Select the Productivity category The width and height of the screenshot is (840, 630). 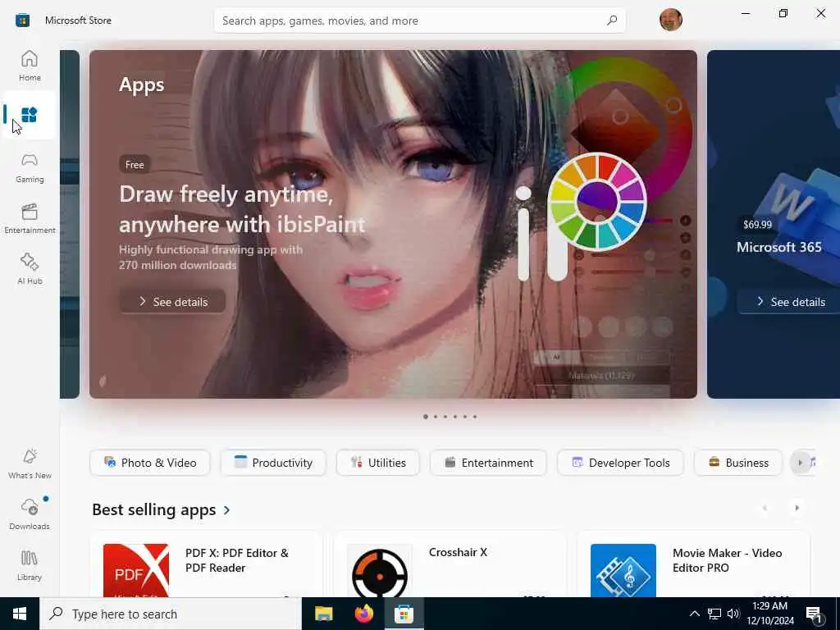pyautogui.click(x=273, y=463)
